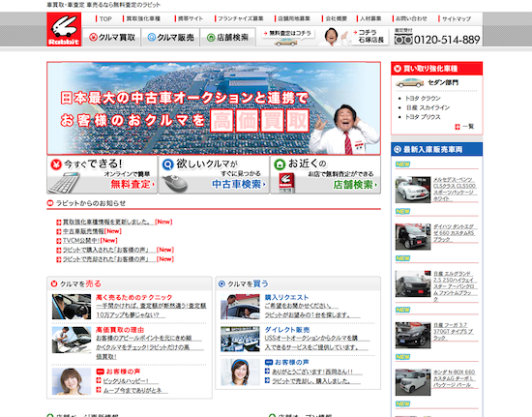Click the 無料査定 calculator button
The height and width of the screenshot is (417, 532).
pyautogui.click(x=103, y=175)
